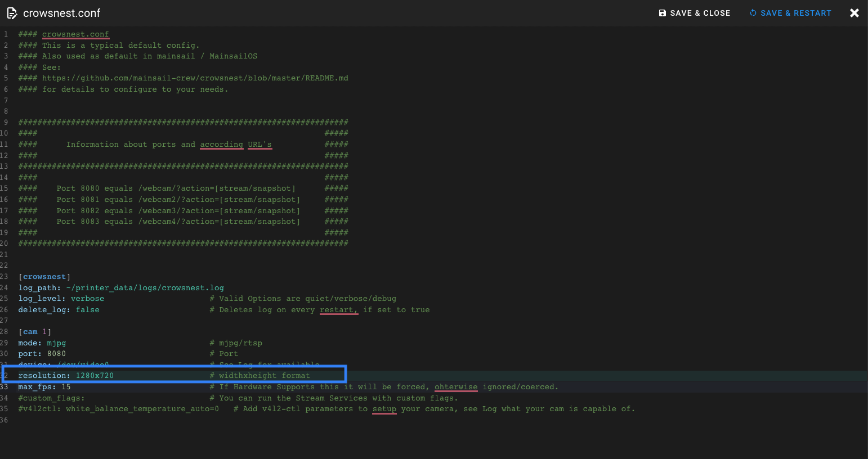Click the crowsnest.conf title text

coord(61,13)
